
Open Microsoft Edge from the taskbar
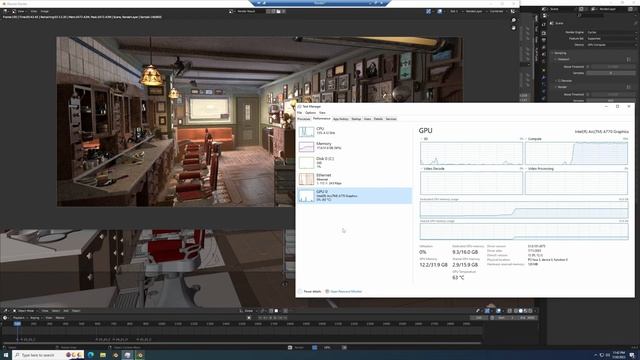pos(91,355)
